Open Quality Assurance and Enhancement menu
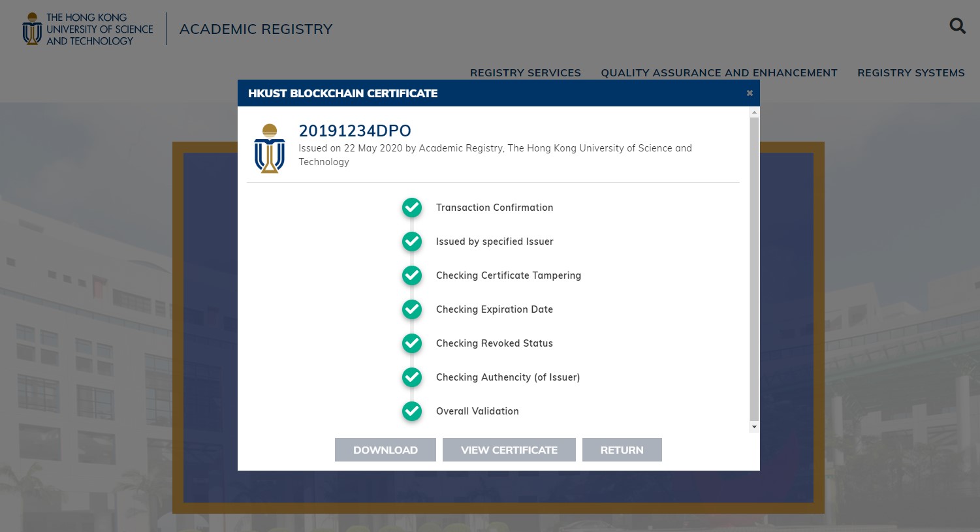Screen dimensions: 980x532 click(719, 73)
